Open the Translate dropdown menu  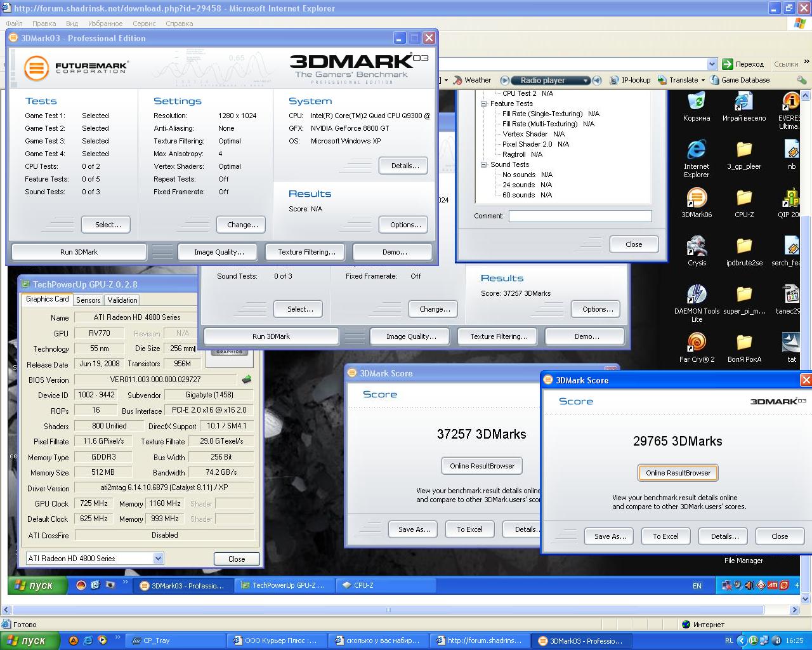(704, 81)
